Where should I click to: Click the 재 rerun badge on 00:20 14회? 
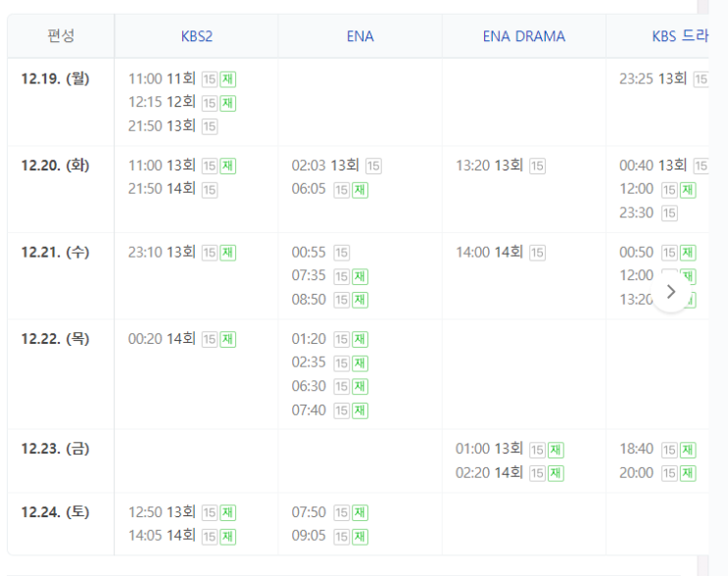coord(227,339)
